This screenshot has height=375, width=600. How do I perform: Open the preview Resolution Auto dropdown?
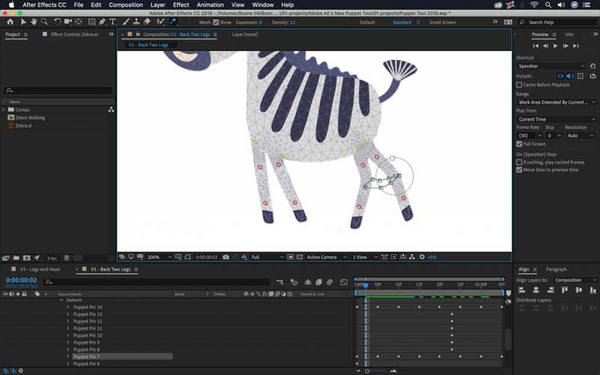pos(580,135)
